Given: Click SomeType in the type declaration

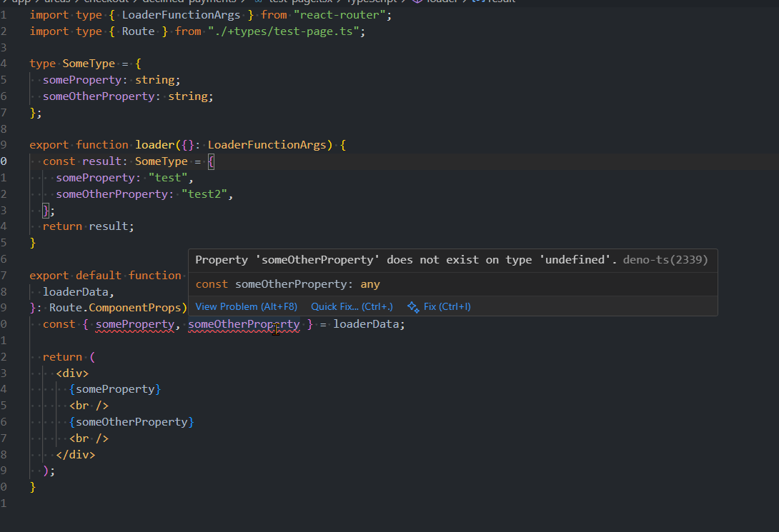Looking at the screenshot, I should tap(89, 64).
